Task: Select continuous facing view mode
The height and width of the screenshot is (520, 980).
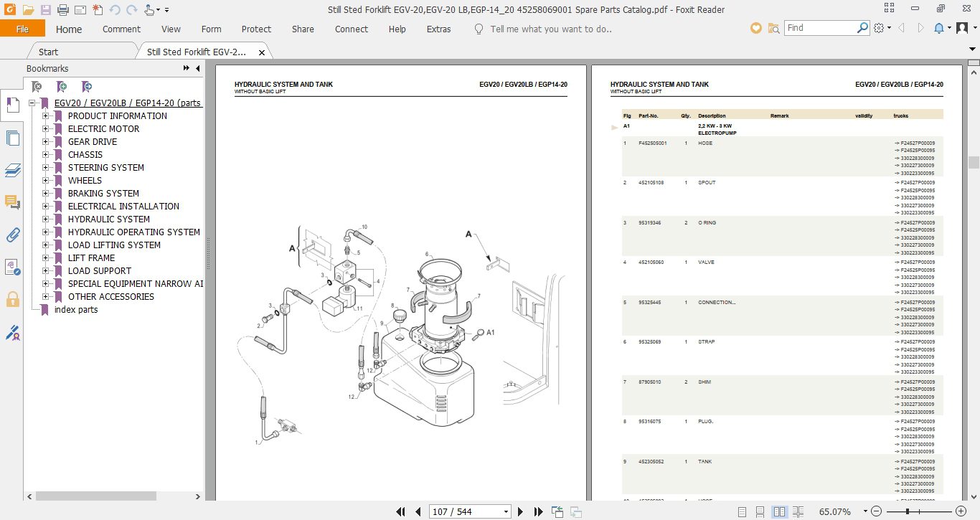Action: [798, 512]
